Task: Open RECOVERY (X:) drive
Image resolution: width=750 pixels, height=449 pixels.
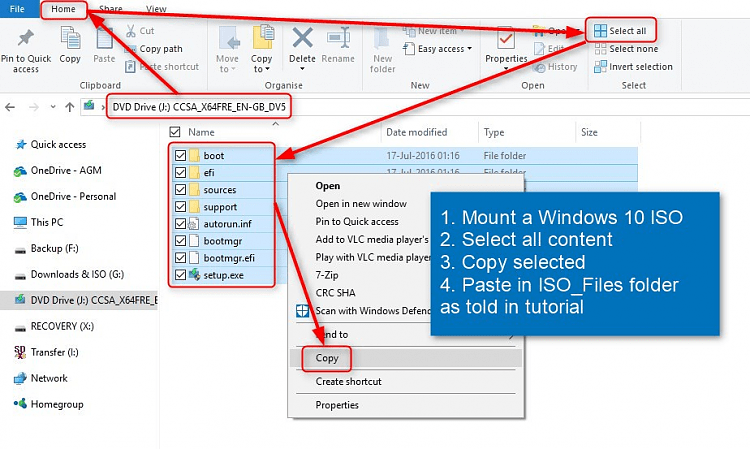Action: tap(62, 327)
